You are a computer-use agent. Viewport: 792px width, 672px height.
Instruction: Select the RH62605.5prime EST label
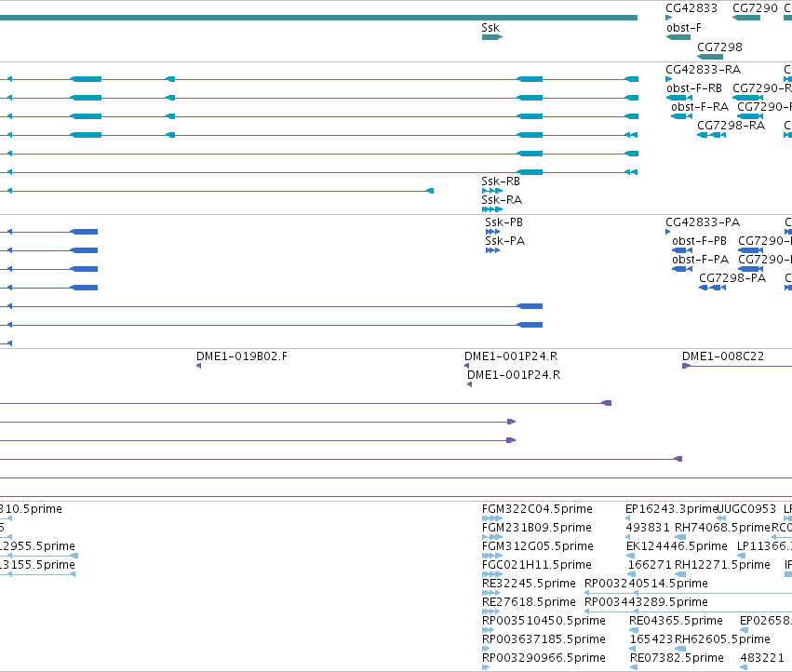pos(722,639)
